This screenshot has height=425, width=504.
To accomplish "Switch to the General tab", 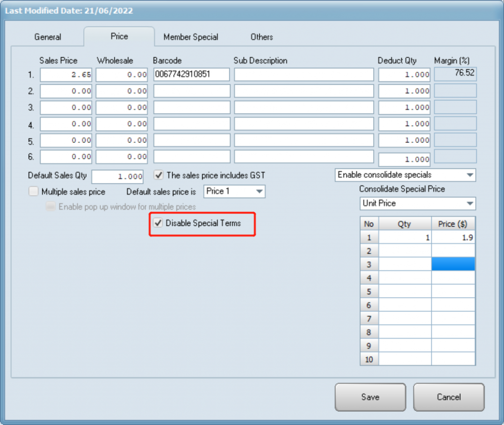I will (48, 37).
